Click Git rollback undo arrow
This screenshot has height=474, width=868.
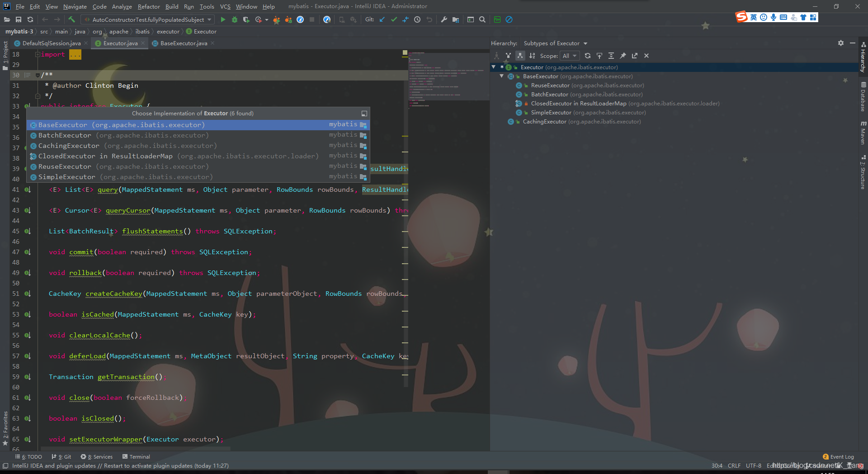pos(429,19)
